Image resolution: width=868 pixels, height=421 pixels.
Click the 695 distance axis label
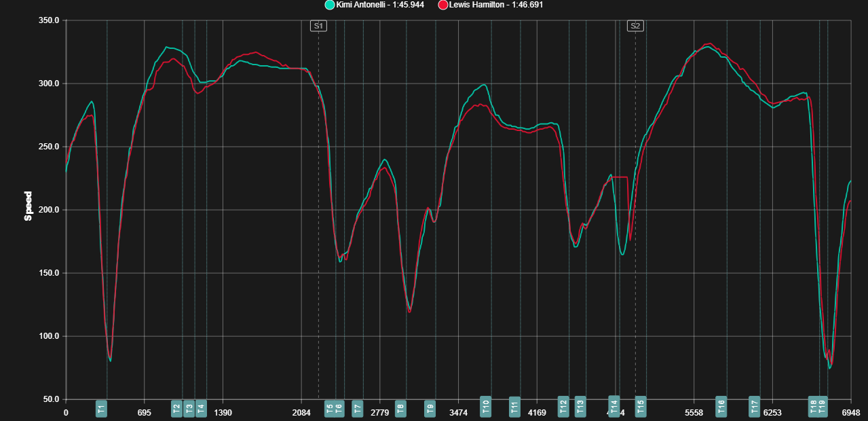[x=144, y=412]
